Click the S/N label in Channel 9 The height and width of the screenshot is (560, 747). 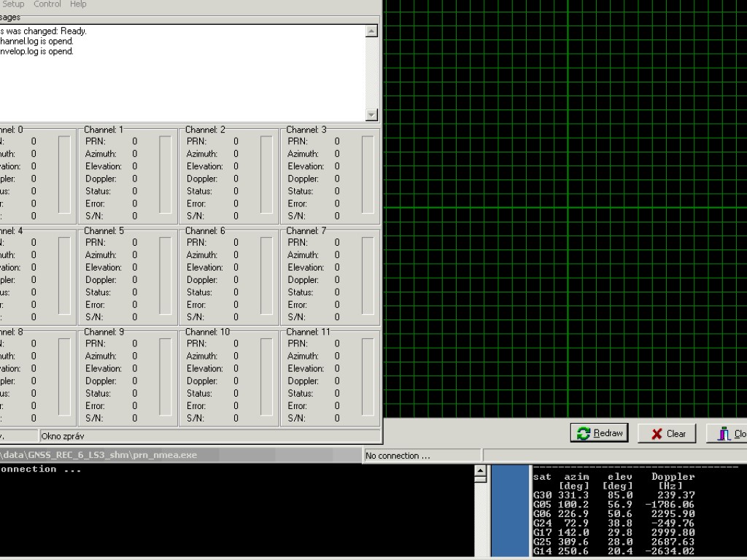click(x=94, y=418)
